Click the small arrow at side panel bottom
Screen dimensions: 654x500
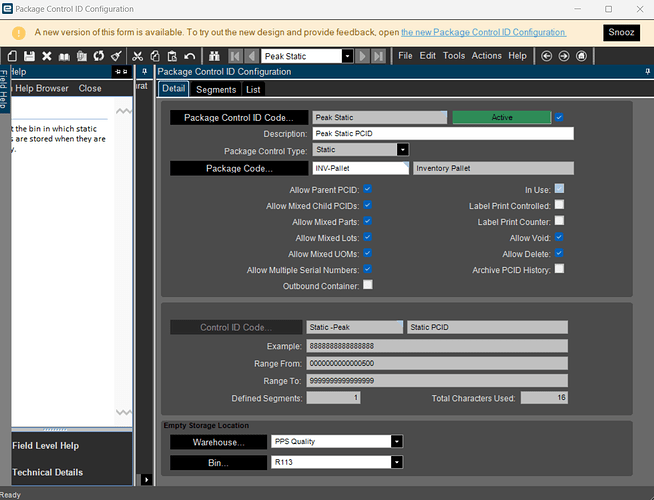tap(146, 480)
